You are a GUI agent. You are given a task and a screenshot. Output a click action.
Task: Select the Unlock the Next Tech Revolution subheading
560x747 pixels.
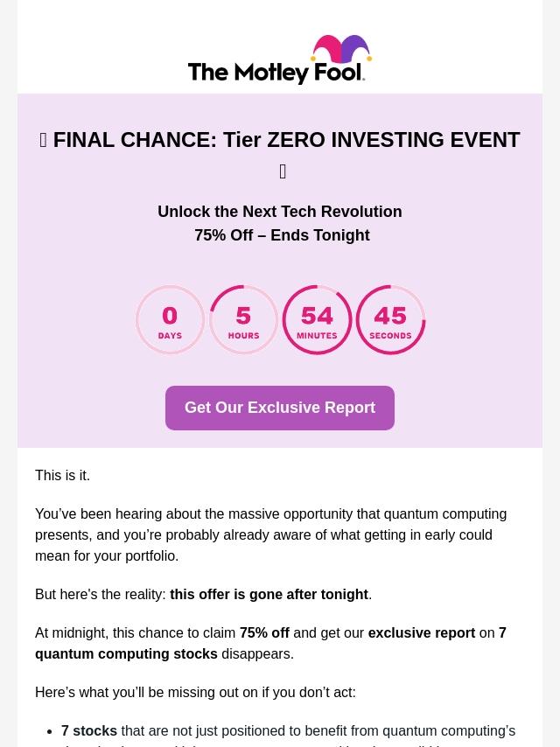280,212
